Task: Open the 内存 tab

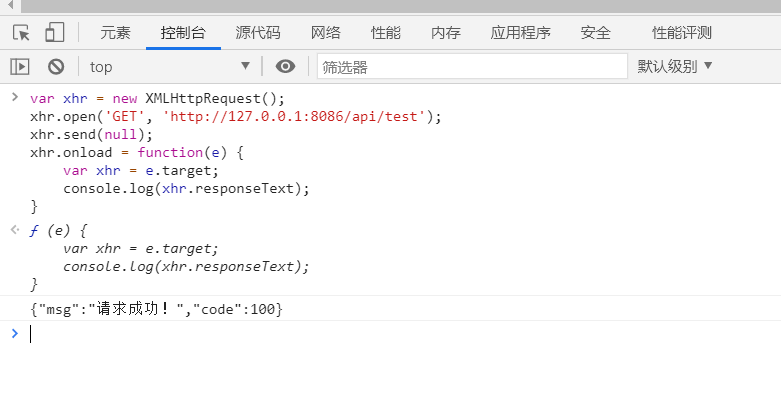Action: 446,33
